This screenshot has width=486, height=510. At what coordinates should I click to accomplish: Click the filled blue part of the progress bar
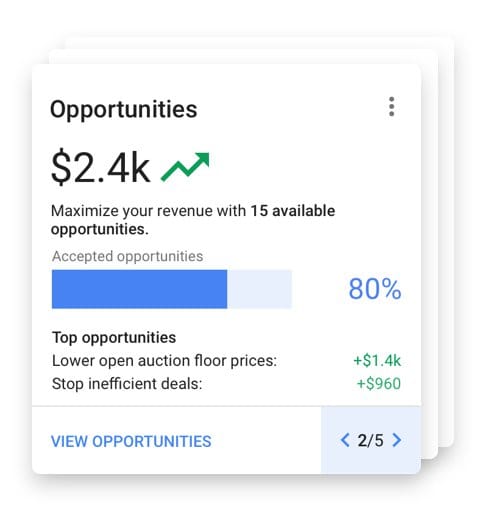pyautogui.click(x=139, y=289)
